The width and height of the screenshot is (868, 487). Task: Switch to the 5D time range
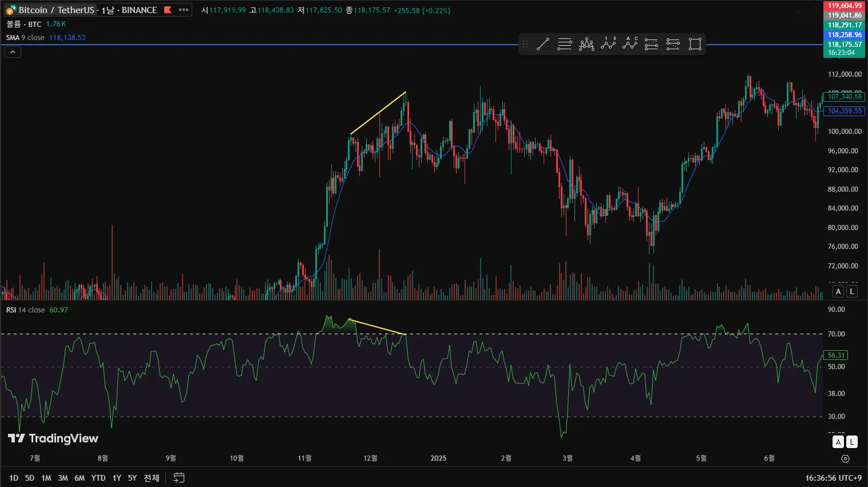(30, 478)
